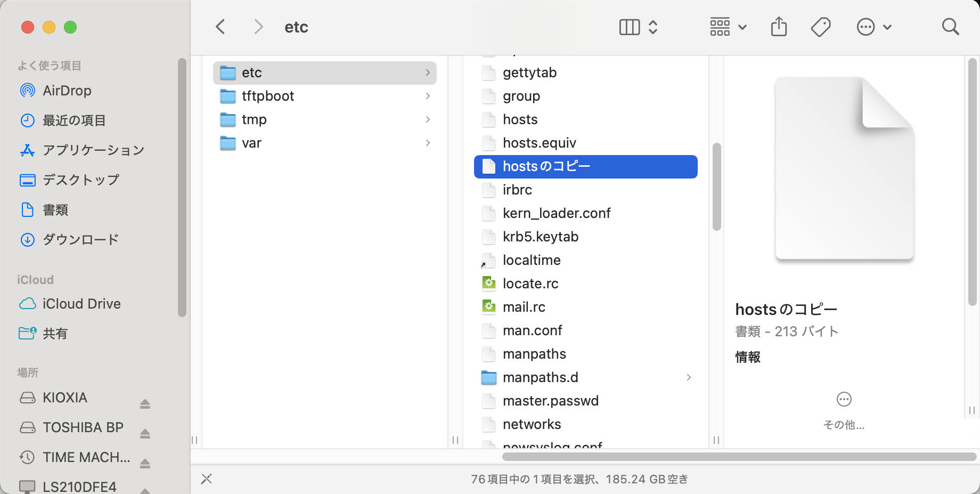Open the search magnifier in the toolbar

[950, 27]
